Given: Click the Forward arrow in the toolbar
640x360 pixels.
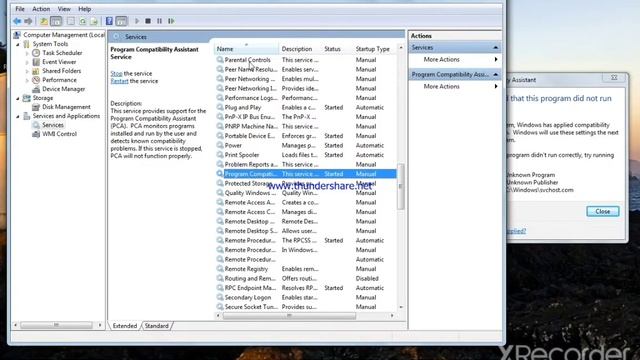Looking at the screenshot, I should click(x=28, y=21).
